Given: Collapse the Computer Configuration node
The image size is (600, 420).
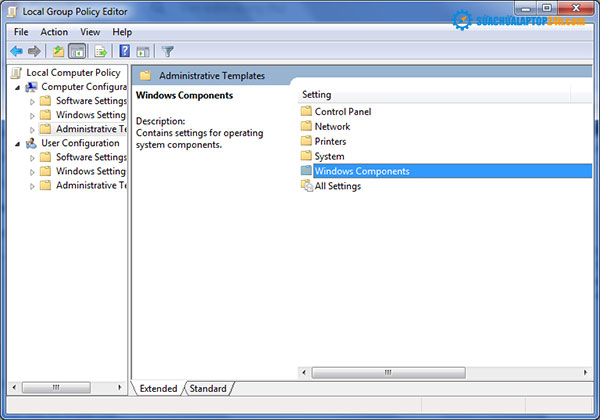Looking at the screenshot, I should [x=18, y=88].
